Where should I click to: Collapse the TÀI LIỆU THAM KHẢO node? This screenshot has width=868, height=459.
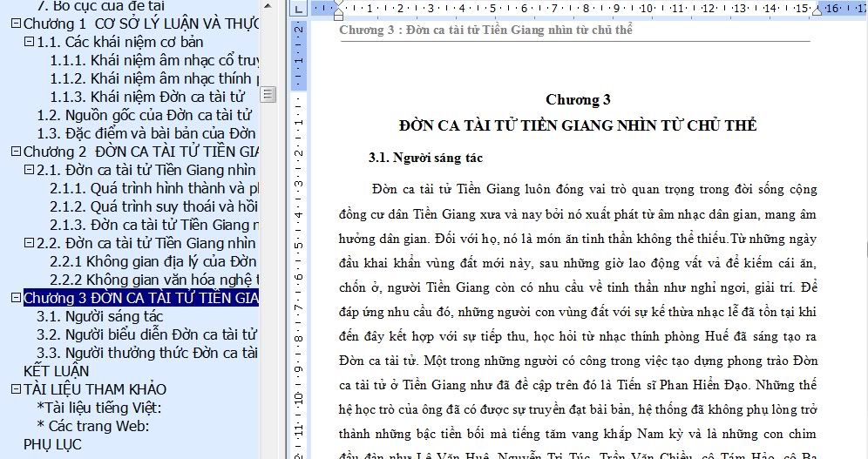tap(16, 389)
